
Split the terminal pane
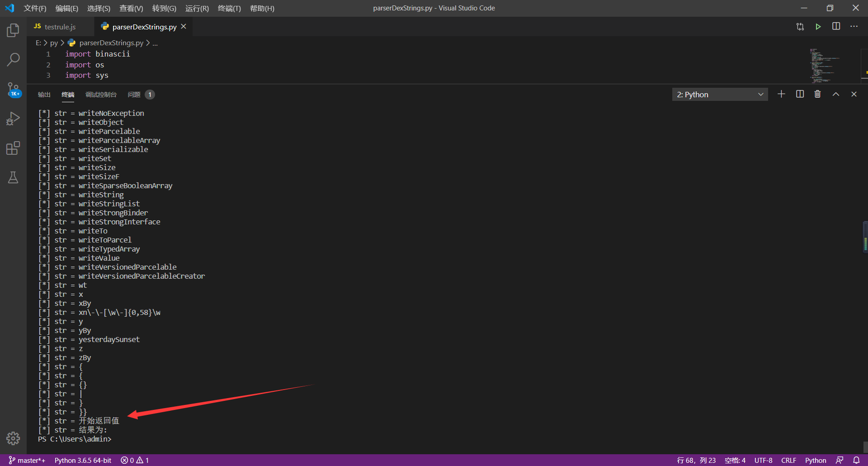point(800,94)
